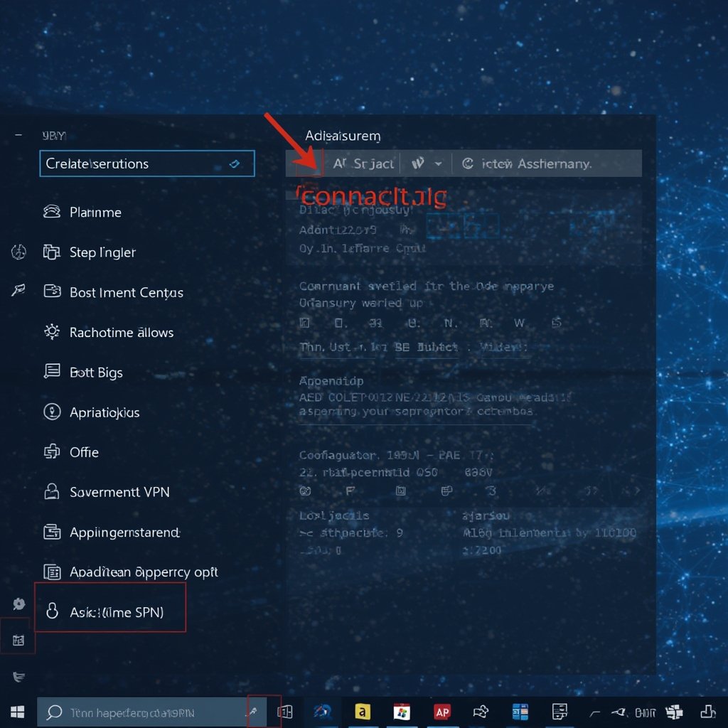728x728 pixels.
Task: Click the Bott Bigs chat bubble icon
Action: (x=50, y=372)
